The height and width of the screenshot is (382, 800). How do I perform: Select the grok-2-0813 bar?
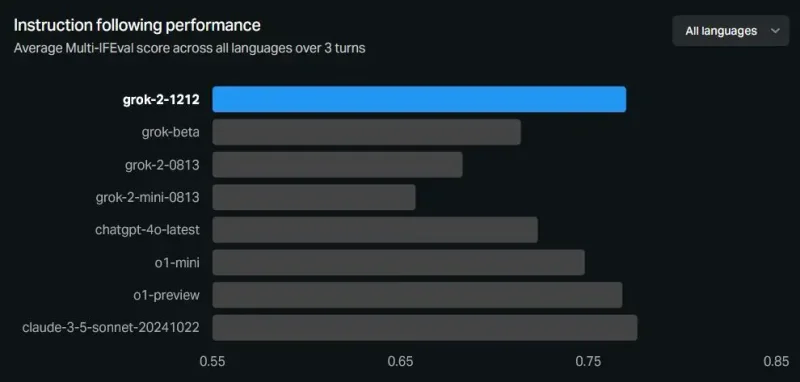(337, 165)
